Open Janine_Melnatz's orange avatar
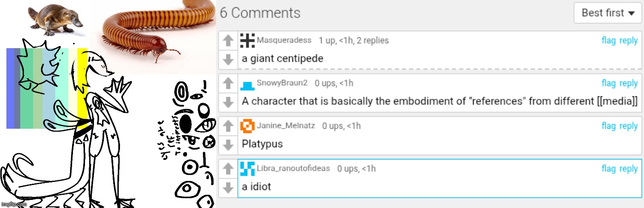 click(248, 126)
